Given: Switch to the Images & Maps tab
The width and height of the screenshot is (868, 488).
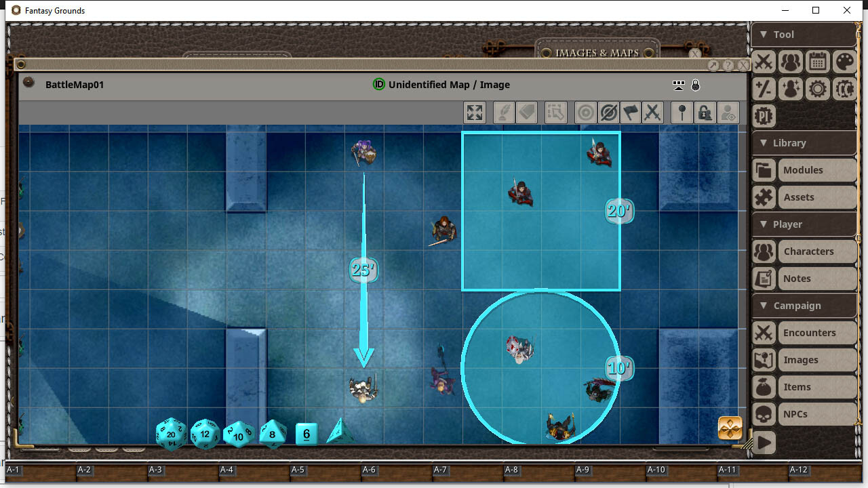Looking at the screenshot, I should [x=597, y=52].
